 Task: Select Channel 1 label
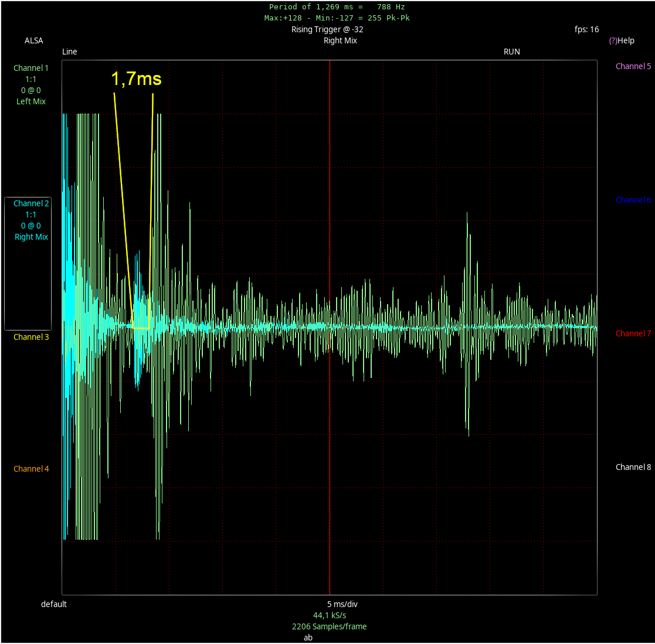coord(31,68)
